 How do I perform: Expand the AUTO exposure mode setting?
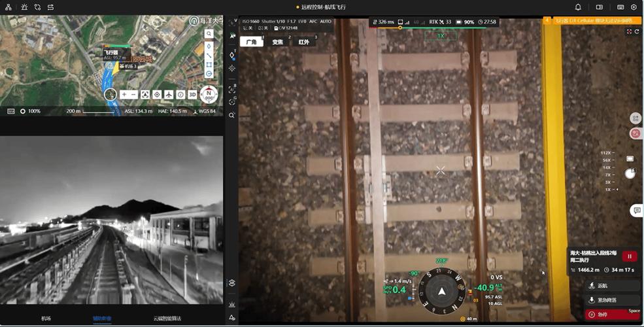click(x=326, y=22)
